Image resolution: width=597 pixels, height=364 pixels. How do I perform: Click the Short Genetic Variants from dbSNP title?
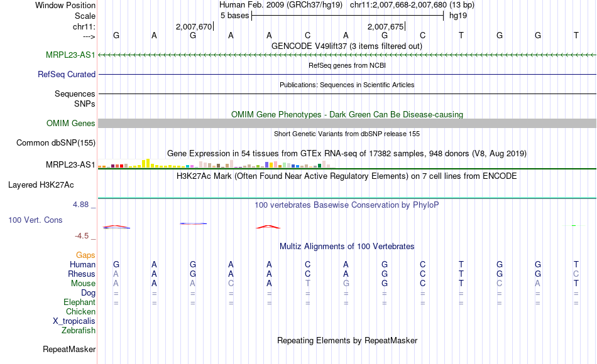347,134
